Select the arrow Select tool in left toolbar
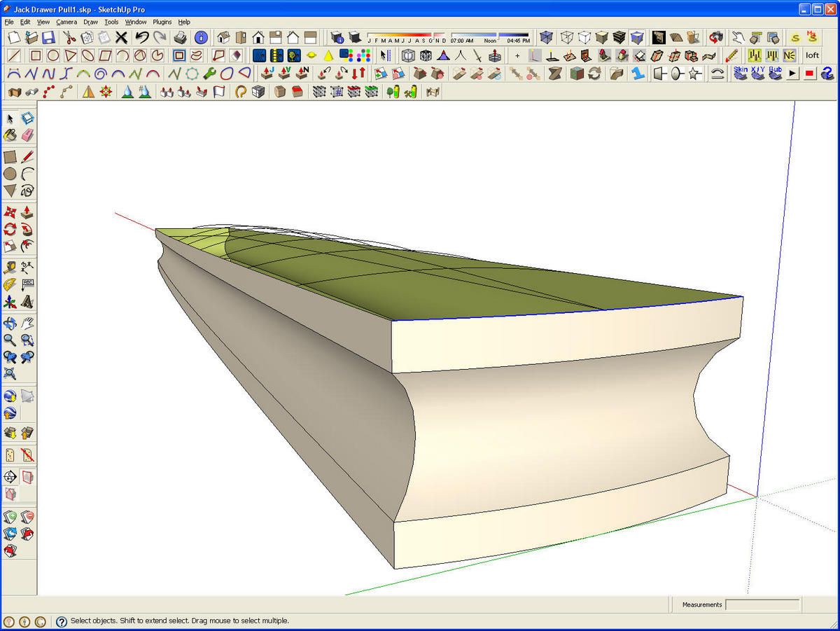This screenshot has height=631, width=840. 10,118
